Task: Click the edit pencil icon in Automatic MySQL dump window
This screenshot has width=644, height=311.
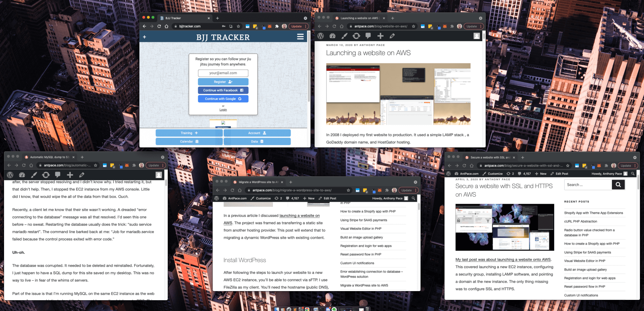Action: (x=82, y=175)
